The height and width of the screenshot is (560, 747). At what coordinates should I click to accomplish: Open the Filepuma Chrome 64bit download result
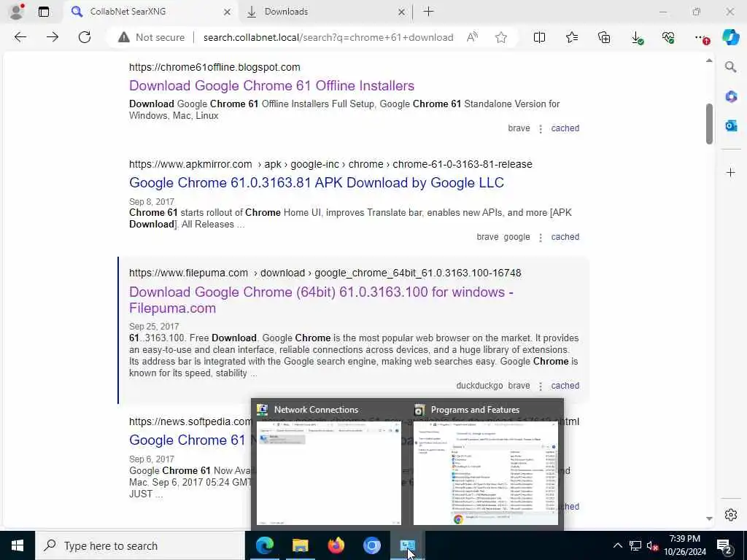point(321,300)
